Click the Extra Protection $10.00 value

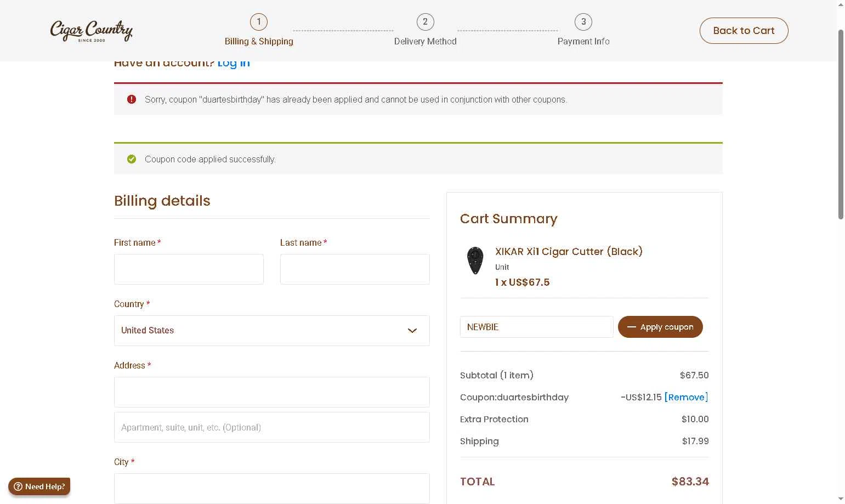click(695, 419)
